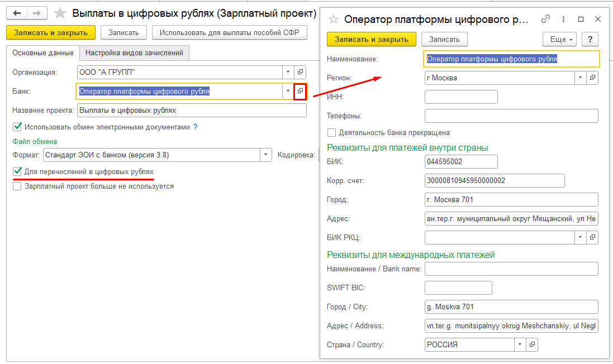Screen dimensions: 613x364
Task: Add salary project form to favorites star
Action: pyautogui.click(x=60, y=13)
